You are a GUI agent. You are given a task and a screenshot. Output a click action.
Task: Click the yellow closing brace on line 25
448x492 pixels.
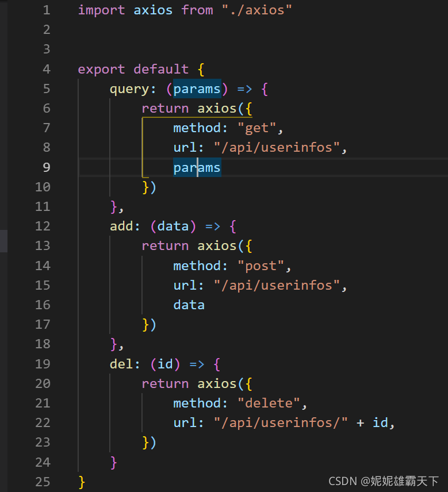(x=82, y=482)
